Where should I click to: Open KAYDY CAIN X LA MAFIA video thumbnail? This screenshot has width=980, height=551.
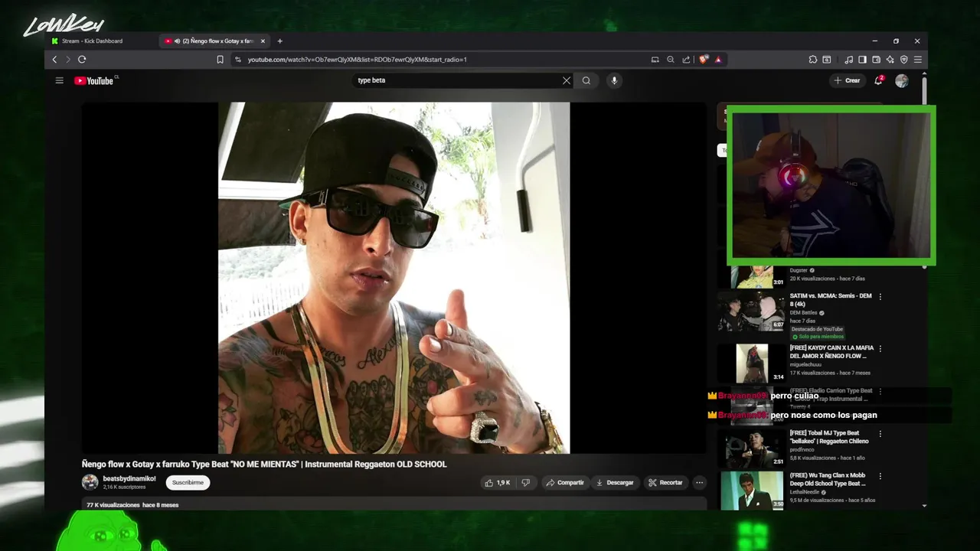click(x=751, y=363)
